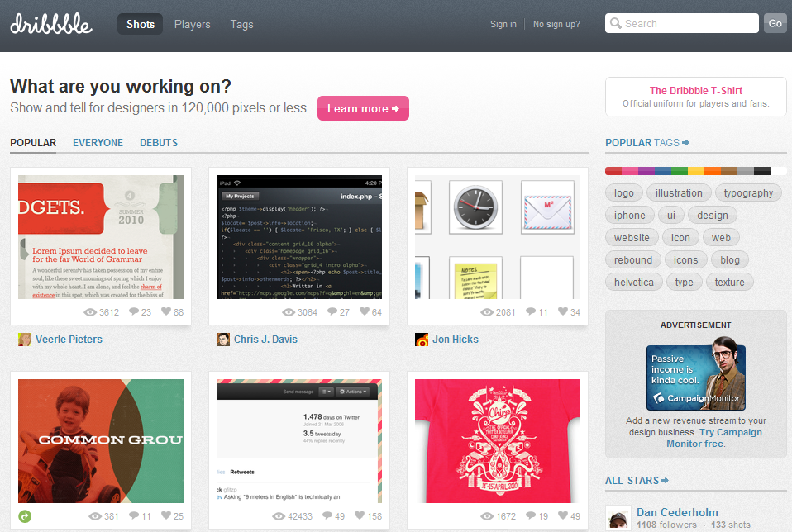Click the Dribbble logo
Image resolution: width=792 pixels, height=532 pixels.
pos(51,24)
